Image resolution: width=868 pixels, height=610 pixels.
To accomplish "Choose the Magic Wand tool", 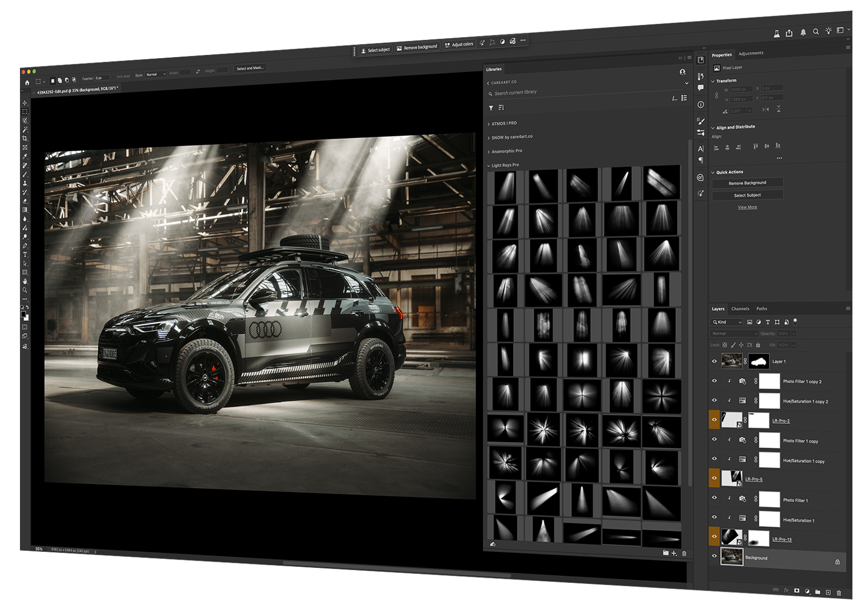I will coord(24,130).
